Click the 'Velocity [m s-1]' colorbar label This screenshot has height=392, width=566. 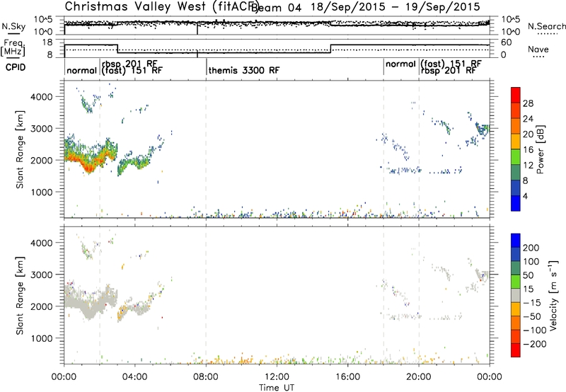click(553, 295)
